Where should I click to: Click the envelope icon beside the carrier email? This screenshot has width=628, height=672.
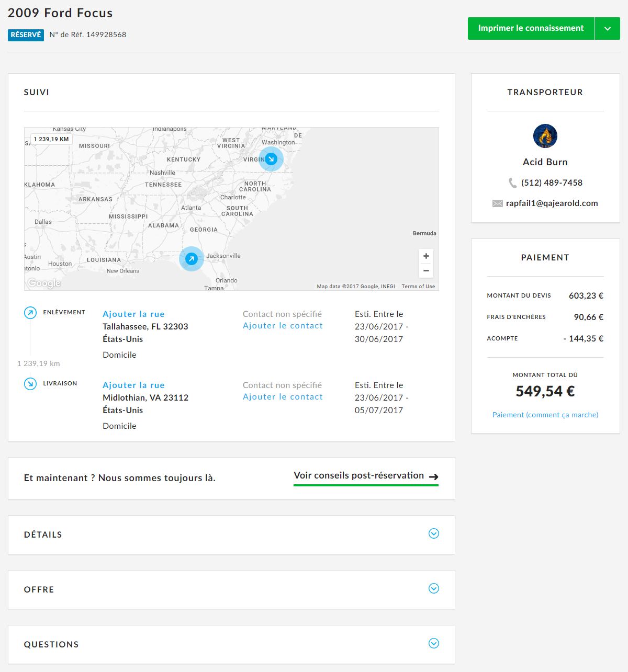pyautogui.click(x=497, y=203)
